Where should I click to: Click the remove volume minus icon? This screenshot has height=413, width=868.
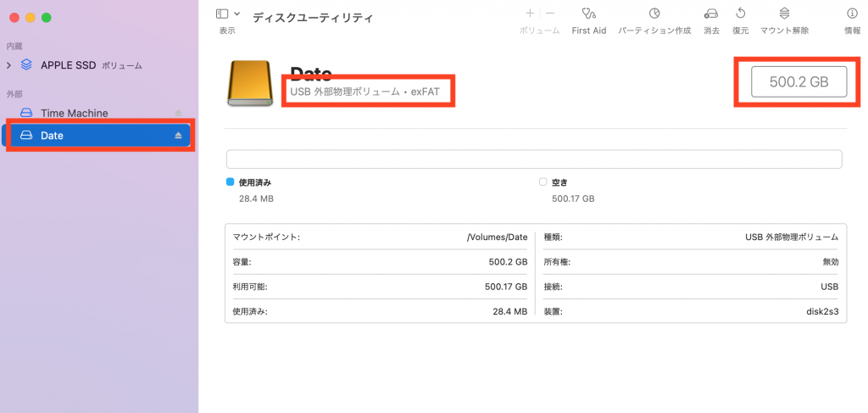pyautogui.click(x=550, y=14)
